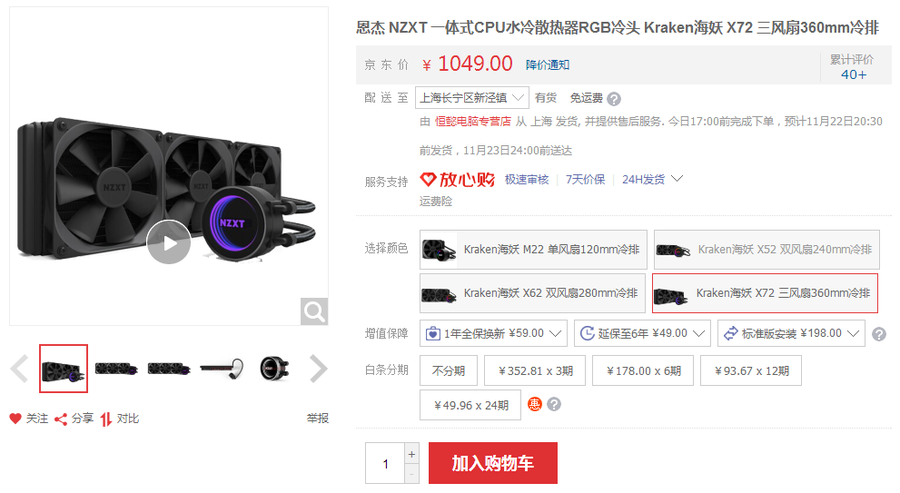Choose the ¥178.00 x 6期 installment
This screenshot has height=493, width=900.
tap(643, 371)
